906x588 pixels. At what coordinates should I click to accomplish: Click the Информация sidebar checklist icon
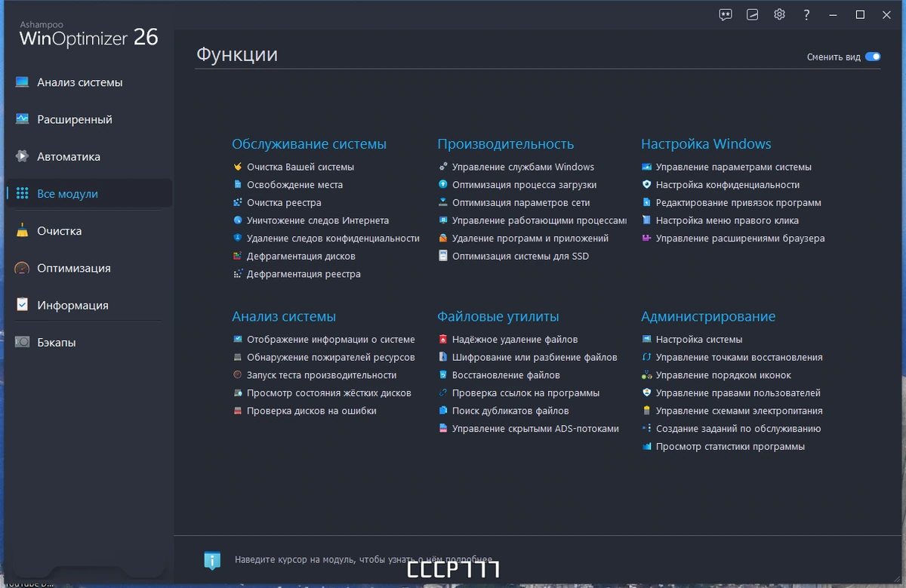click(x=23, y=305)
